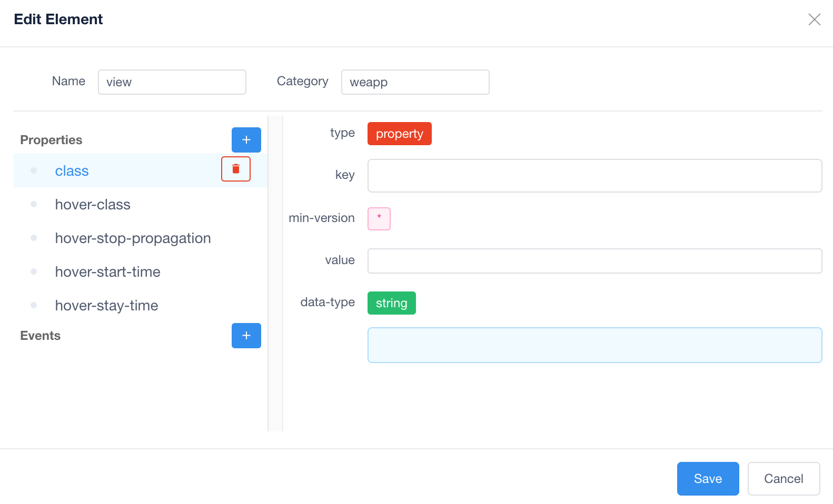Select the hover-class property
The width and height of the screenshot is (833, 504).
coord(141,204)
